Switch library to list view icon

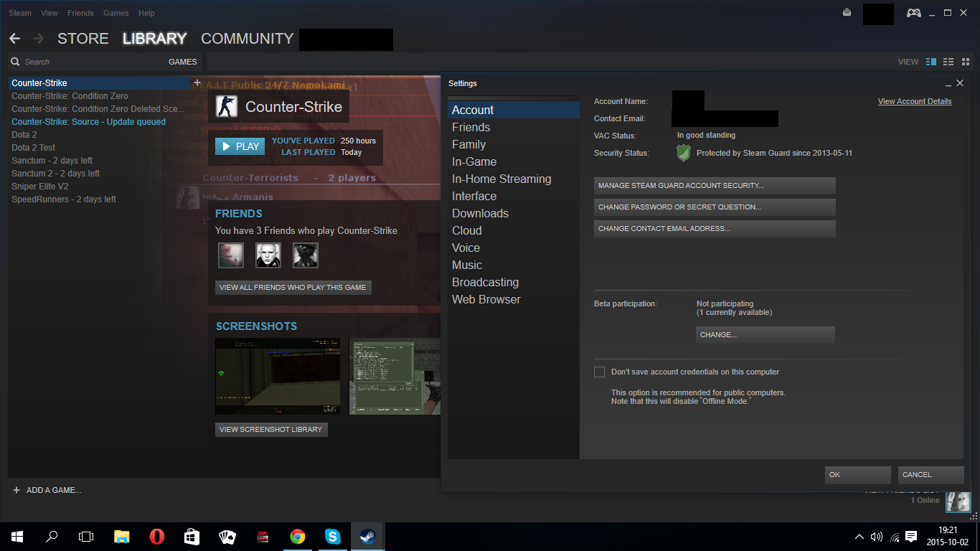pos(948,62)
